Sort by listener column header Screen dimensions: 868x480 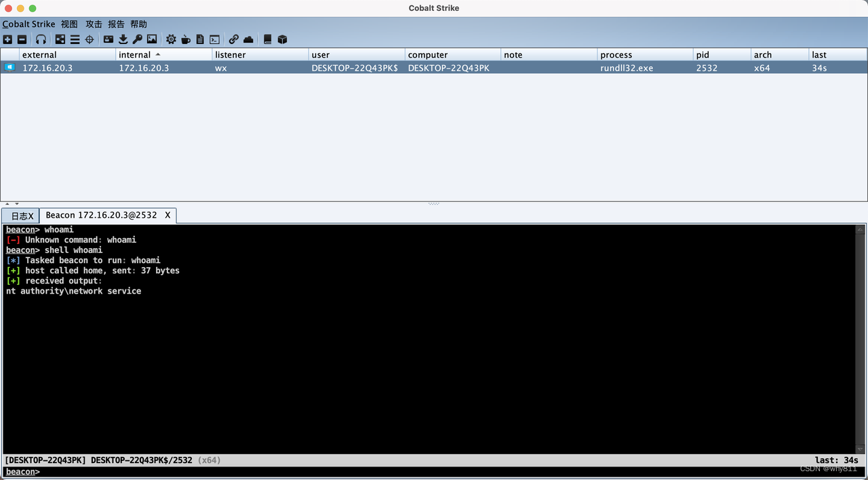point(260,54)
